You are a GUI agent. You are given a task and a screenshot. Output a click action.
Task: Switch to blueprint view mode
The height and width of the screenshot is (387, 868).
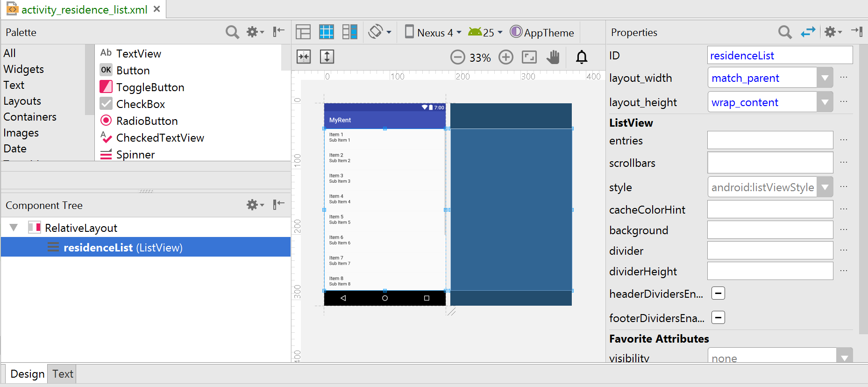click(326, 32)
